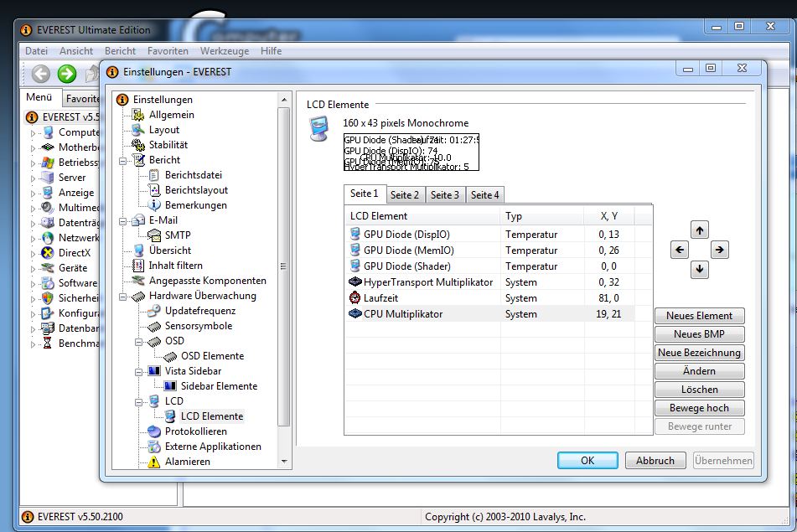This screenshot has height=532, width=797.
Task: Select the GPU Diode (MemIO) row
Action: pyautogui.click(x=491, y=250)
